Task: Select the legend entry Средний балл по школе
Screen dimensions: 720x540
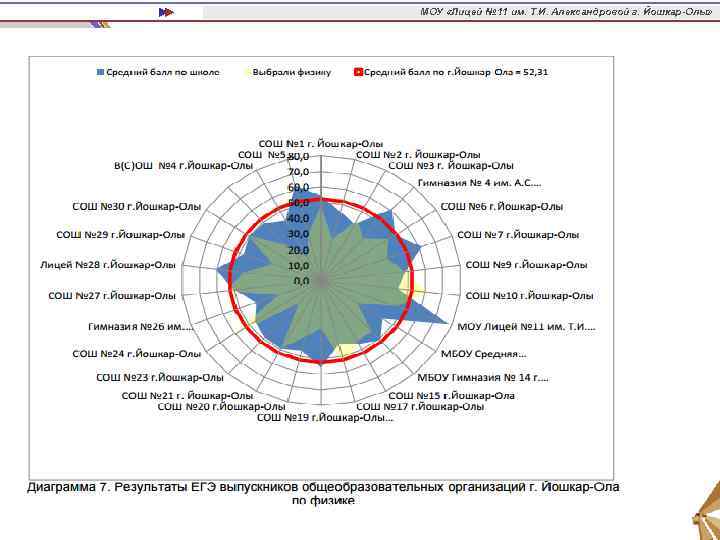Action: coord(158,72)
